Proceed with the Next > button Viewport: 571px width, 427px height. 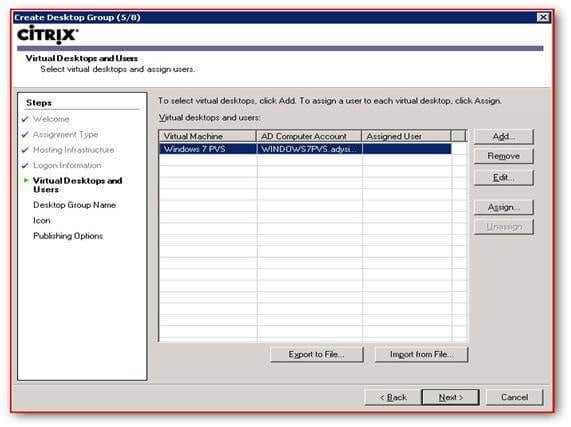pyautogui.click(x=450, y=397)
